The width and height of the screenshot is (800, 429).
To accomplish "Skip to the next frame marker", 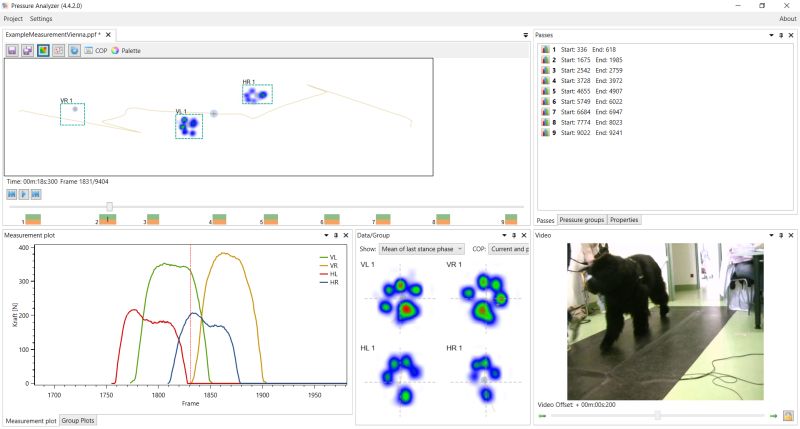I will pyautogui.click(x=37, y=194).
